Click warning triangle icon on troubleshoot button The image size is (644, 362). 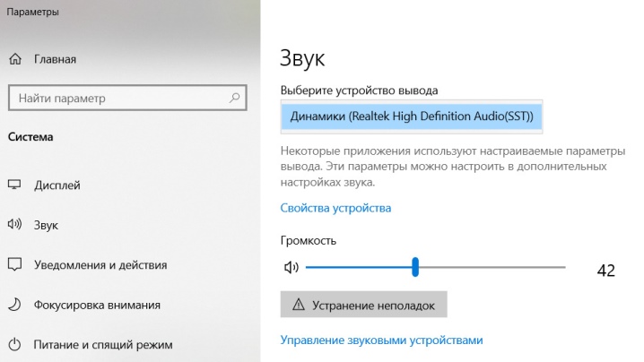299,305
